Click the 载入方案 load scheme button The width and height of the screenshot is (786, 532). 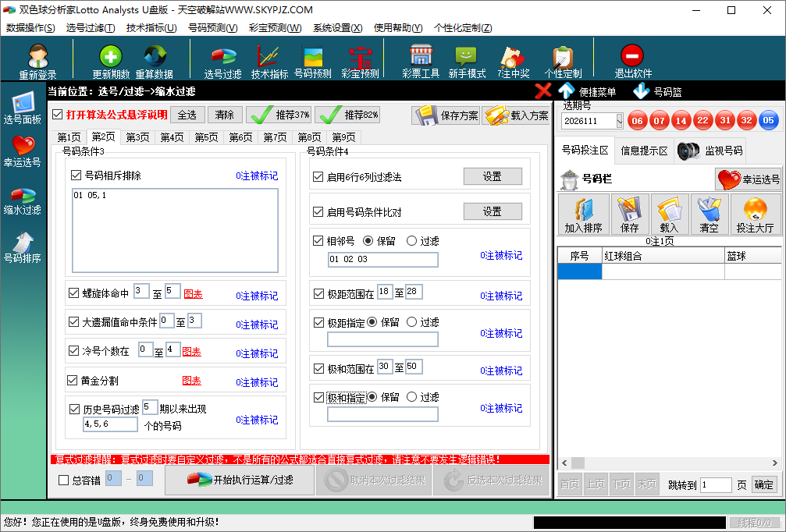pos(516,115)
